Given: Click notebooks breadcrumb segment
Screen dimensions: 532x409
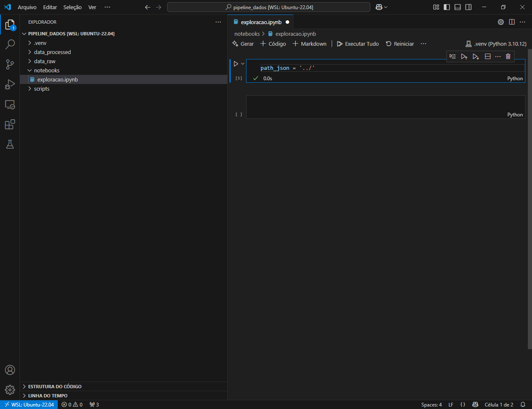Looking at the screenshot, I should click(247, 34).
